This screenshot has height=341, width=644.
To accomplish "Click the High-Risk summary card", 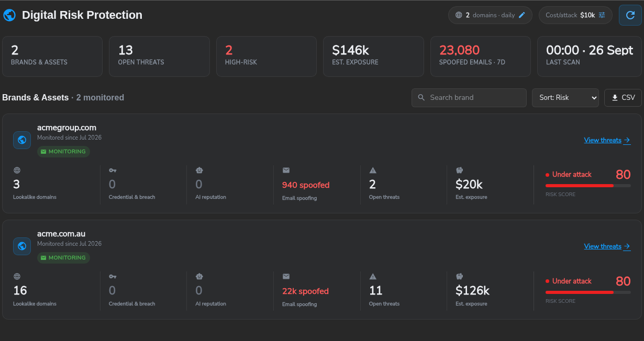I will pos(267,56).
